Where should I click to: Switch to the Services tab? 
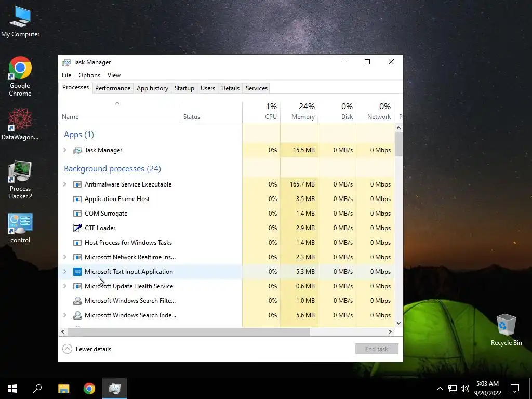tap(257, 88)
